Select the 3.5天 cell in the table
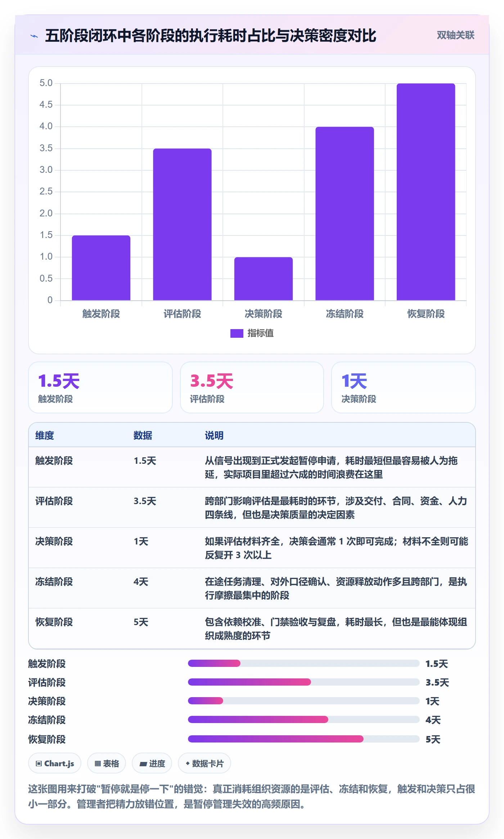The width and height of the screenshot is (504, 839). tap(145, 501)
